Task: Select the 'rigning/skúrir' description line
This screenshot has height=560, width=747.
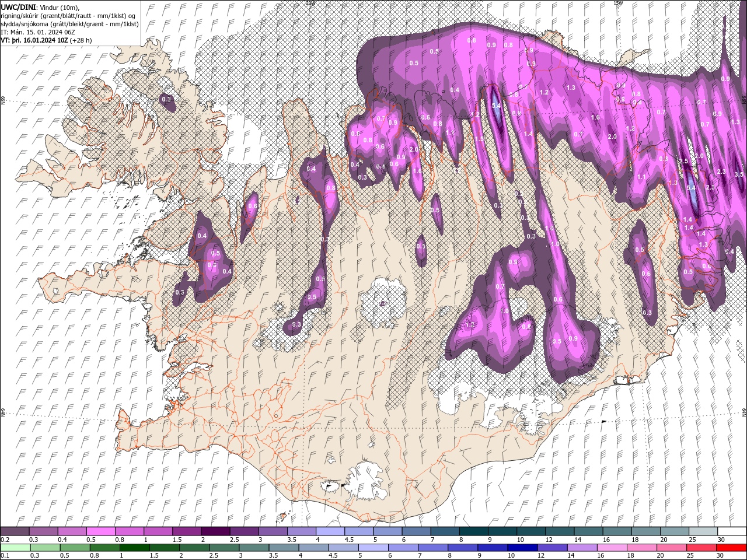Action: pos(68,15)
